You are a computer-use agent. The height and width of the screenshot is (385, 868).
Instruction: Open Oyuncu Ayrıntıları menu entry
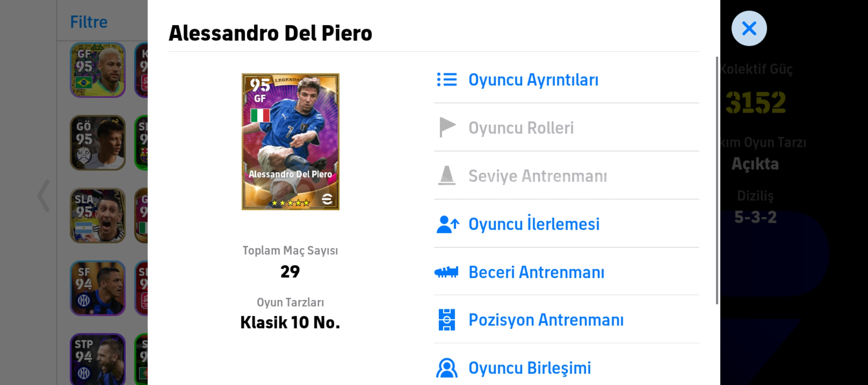[x=533, y=80]
